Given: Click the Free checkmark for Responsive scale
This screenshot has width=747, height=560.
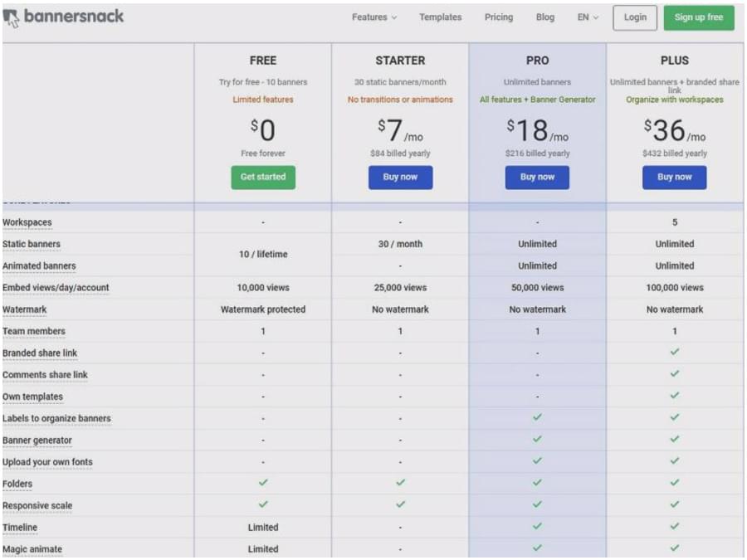Looking at the screenshot, I should [x=263, y=504].
